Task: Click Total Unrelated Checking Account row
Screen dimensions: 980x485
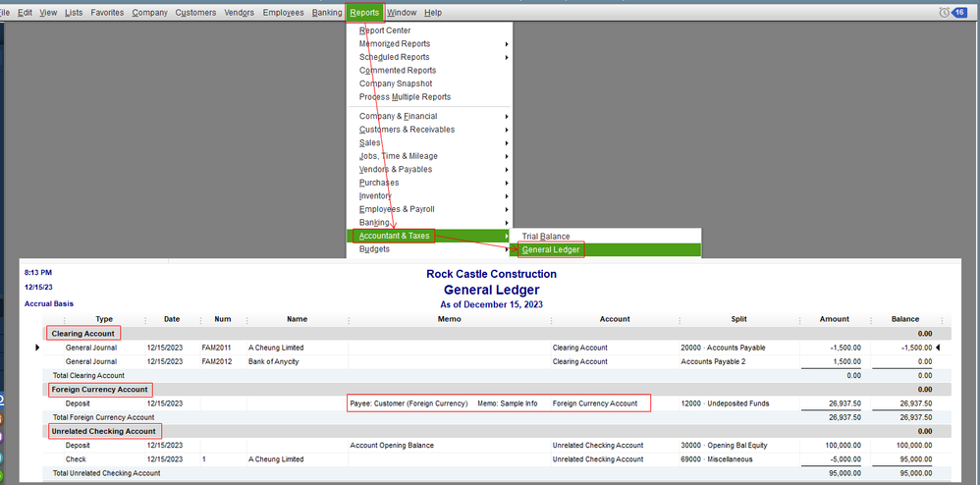Action: 498,473
